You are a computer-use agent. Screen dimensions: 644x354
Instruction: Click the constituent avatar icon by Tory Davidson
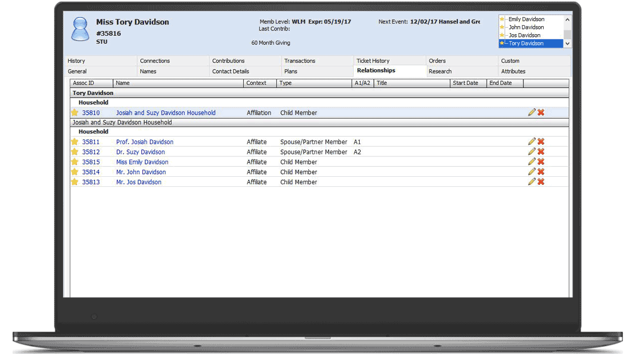coord(80,29)
